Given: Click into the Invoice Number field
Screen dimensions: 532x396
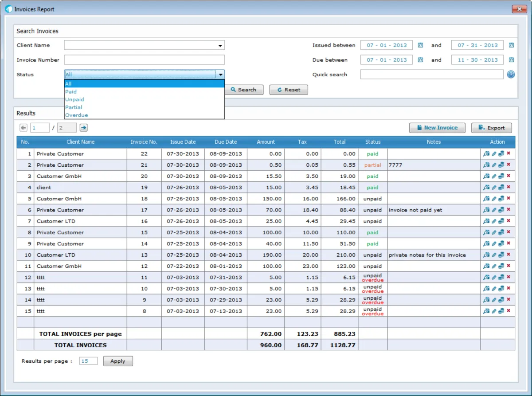Looking at the screenshot, I should point(144,60).
